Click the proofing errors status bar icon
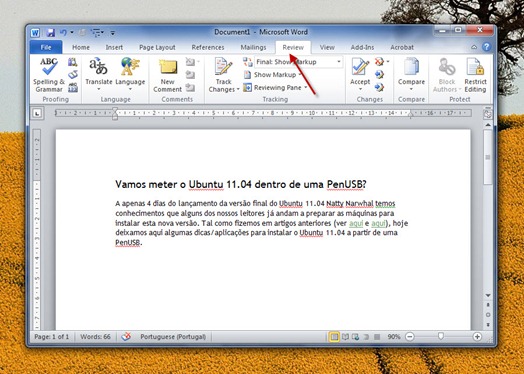This screenshot has width=524, height=374. [x=126, y=337]
